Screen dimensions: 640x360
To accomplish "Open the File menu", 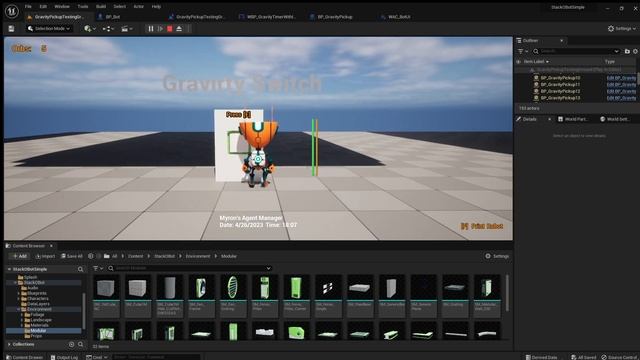I will pyautogui.click(x=28, y=7).
